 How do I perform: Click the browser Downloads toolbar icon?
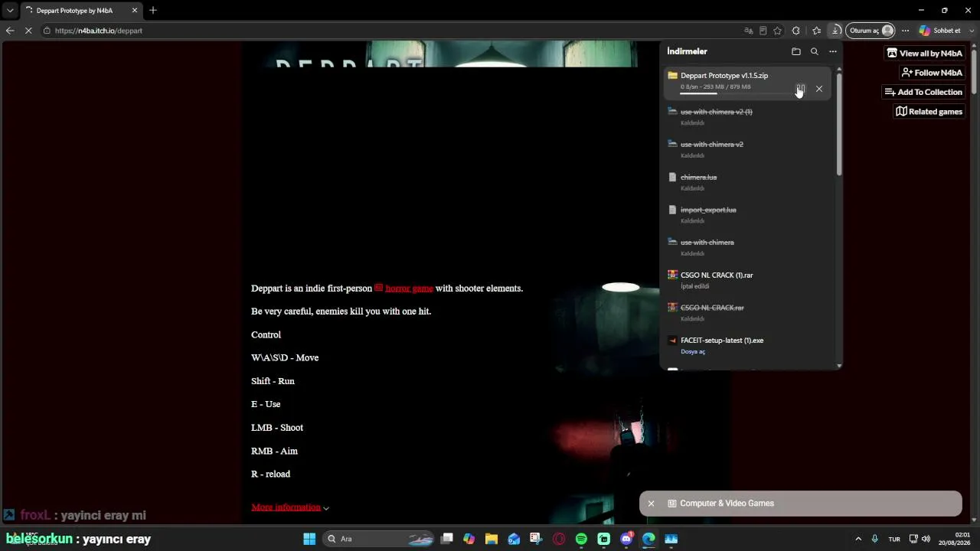click(x=836, y=31)
